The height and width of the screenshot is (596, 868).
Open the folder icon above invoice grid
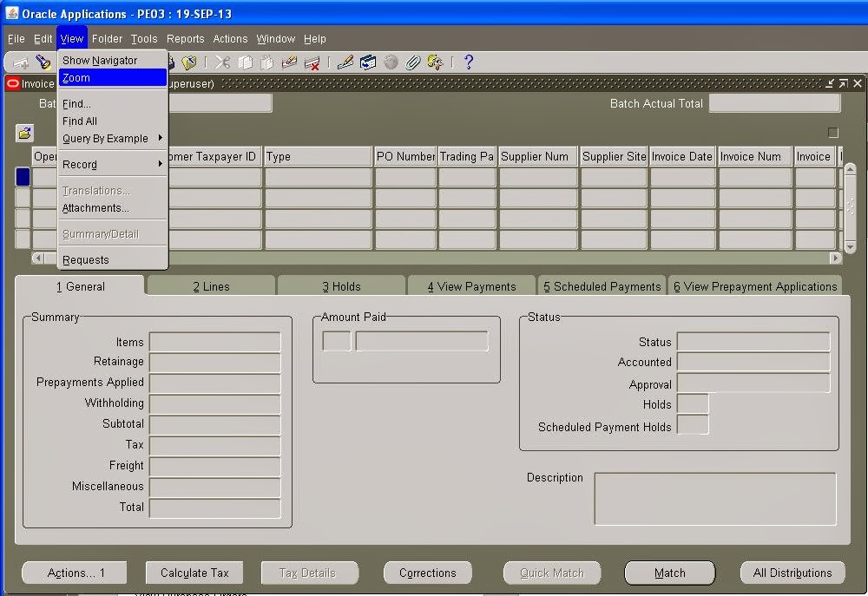tap(24, 134)
